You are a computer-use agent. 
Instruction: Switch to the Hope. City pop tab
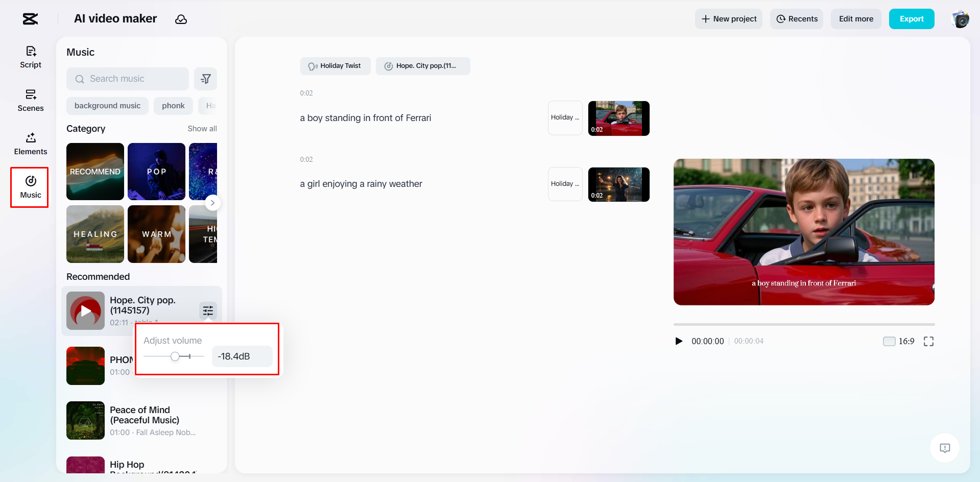423,66
